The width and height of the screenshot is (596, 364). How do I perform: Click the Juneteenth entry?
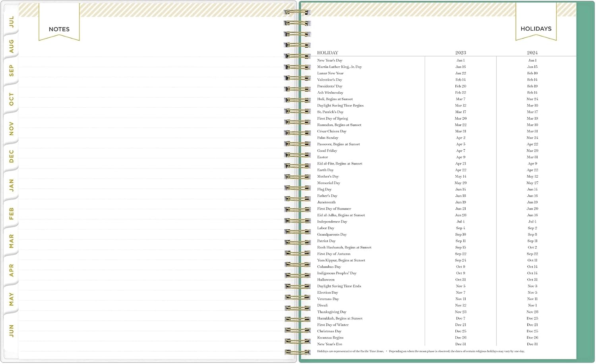pos(326,202)
